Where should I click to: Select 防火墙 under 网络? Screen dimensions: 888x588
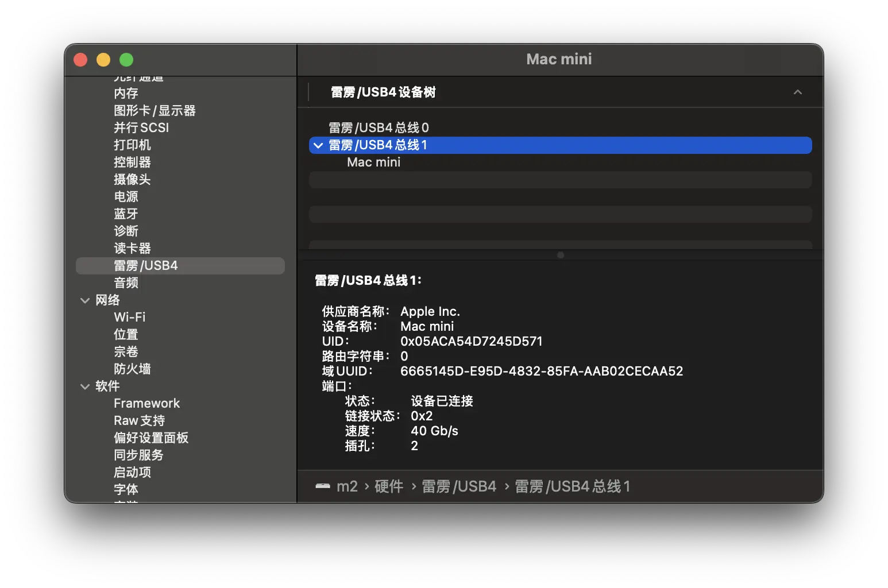[132, 369]
